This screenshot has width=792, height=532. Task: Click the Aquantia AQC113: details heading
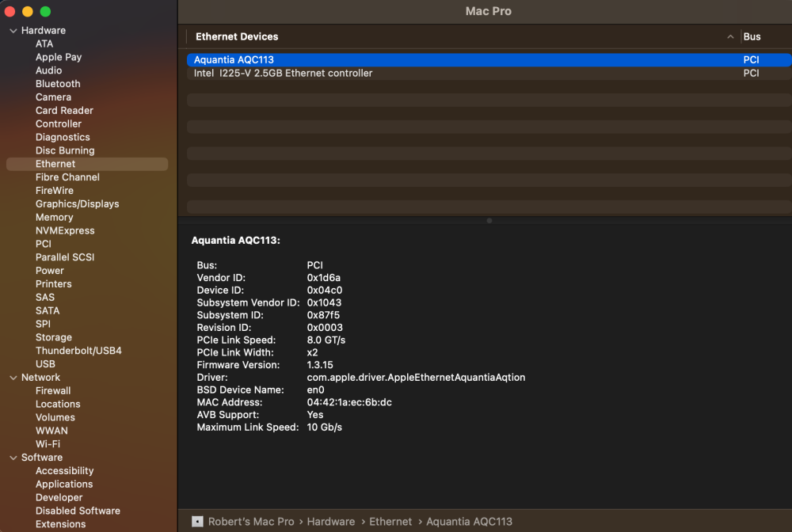[x=235, y=240]
